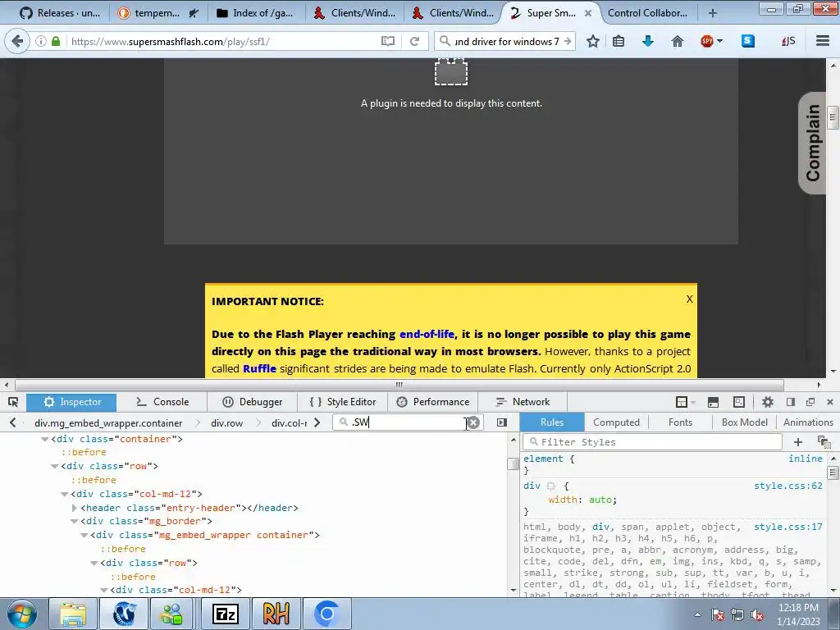
Task: Open devtools settings gear
Action: 768,402
